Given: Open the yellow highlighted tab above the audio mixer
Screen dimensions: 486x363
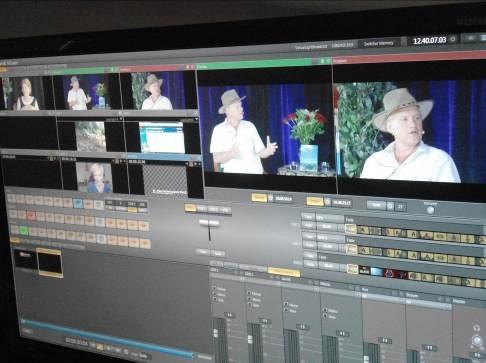Looking at the screenshot, I should tap(284, 272).
